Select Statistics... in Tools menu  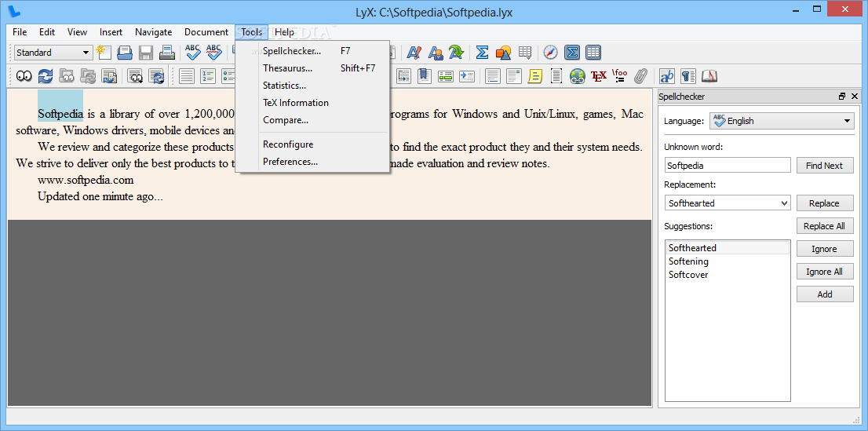click(313, 86)
